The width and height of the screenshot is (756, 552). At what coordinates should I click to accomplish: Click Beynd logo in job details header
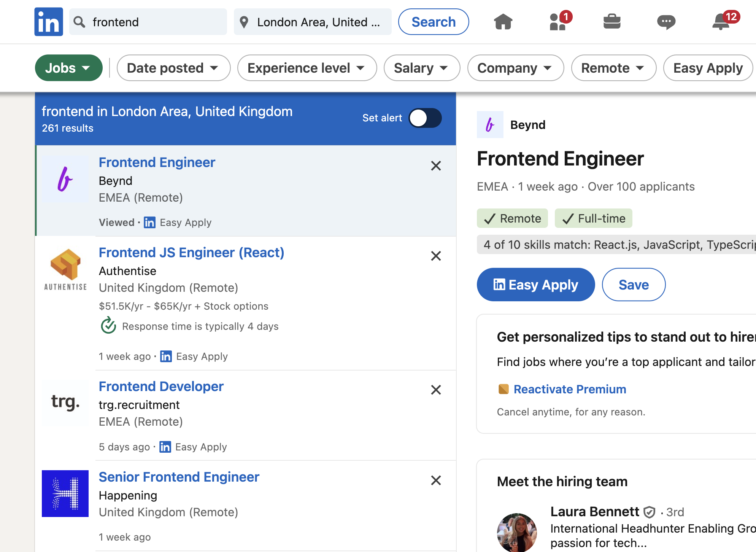(x=490, y=124)
